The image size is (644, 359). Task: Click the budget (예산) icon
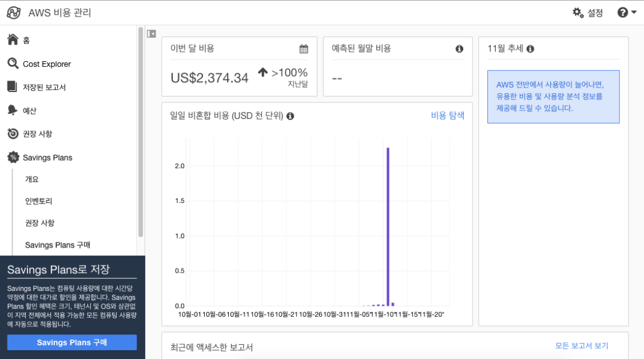tap(13, 110)
